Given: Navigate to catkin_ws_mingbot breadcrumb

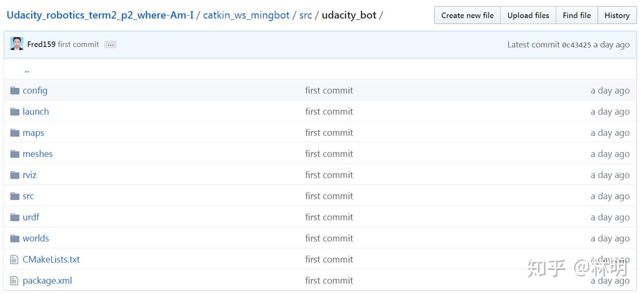Looking at the screenshot, I should pos(246,15).
